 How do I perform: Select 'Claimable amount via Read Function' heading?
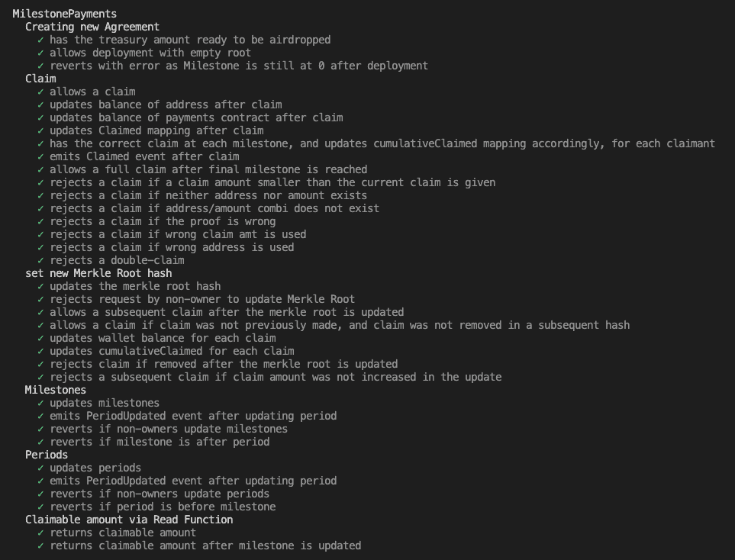pyautogui.click(x=129, y=520)
